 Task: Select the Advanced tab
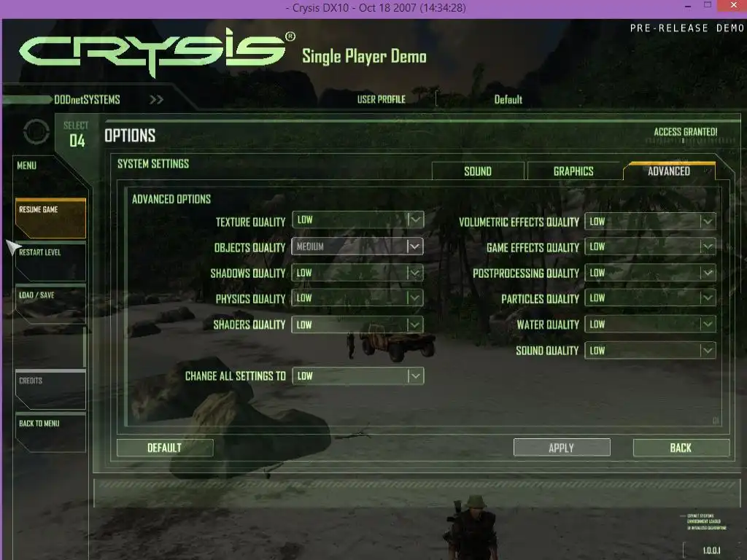click(x=669, y=171)
